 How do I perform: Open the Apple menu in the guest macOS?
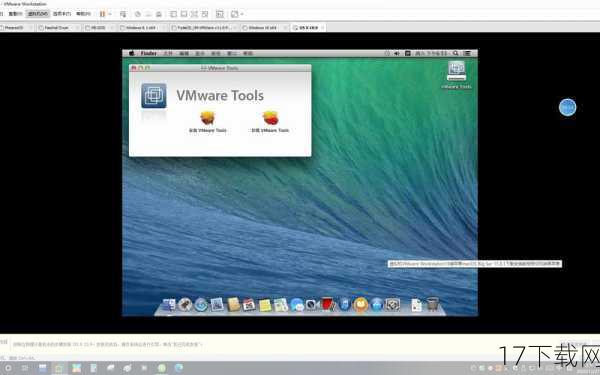point(132,53)
